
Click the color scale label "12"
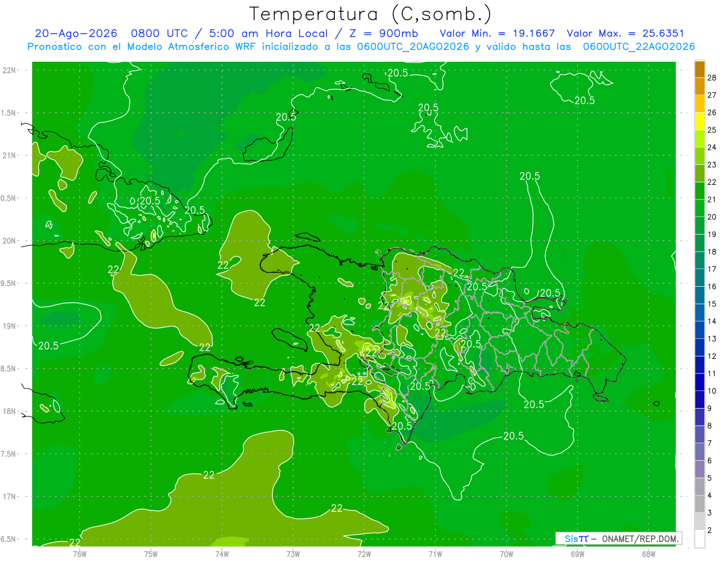712,356
